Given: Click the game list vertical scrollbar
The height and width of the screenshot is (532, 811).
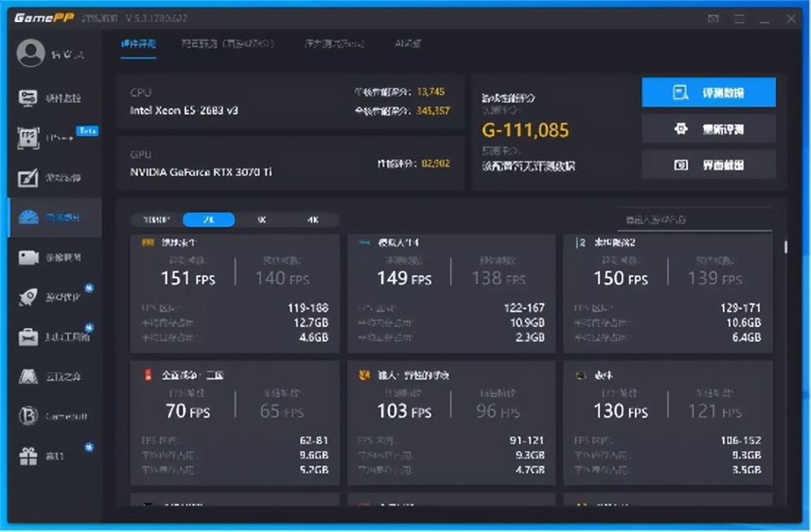Looking at the screenshot, I should click(x=786, y=247).
